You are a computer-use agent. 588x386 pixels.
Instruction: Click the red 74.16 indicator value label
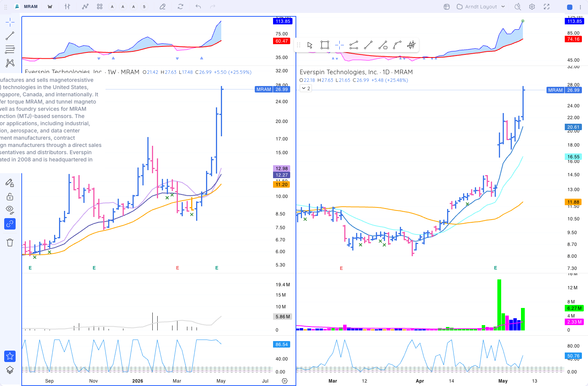click(x=574, y=39)
